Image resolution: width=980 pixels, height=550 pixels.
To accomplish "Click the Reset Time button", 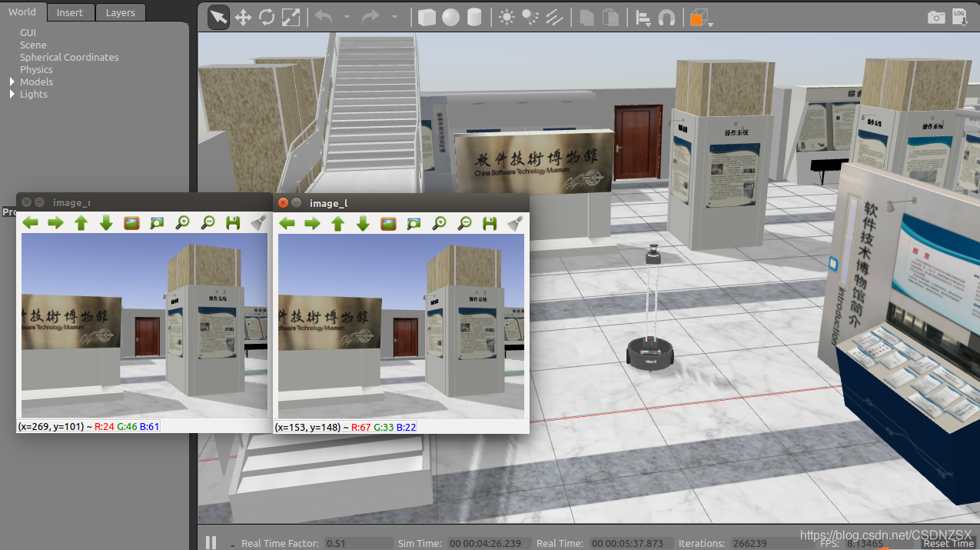I will (948, 543).
